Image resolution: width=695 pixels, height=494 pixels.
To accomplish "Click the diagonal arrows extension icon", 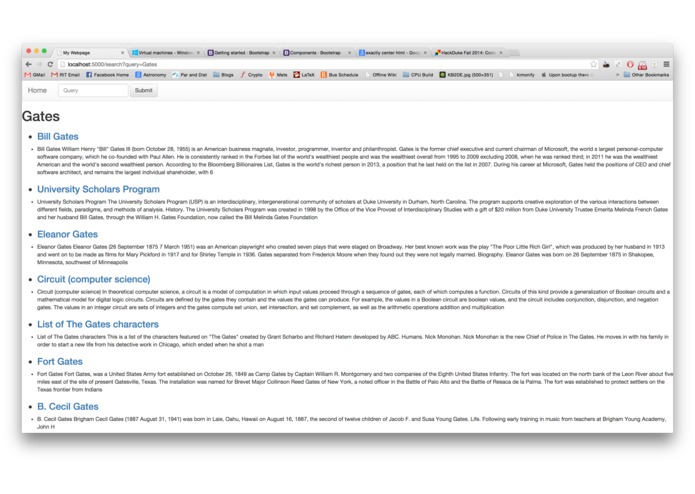I will (x=618, y=64).
